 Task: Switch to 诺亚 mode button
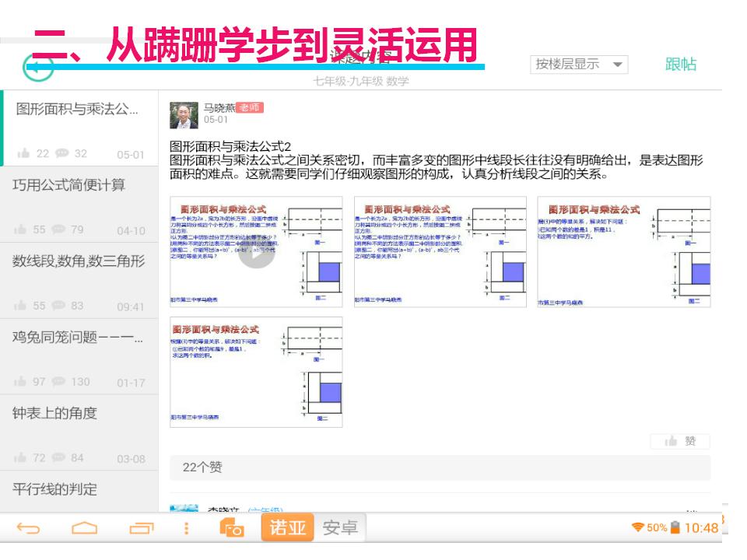[287, 528]
